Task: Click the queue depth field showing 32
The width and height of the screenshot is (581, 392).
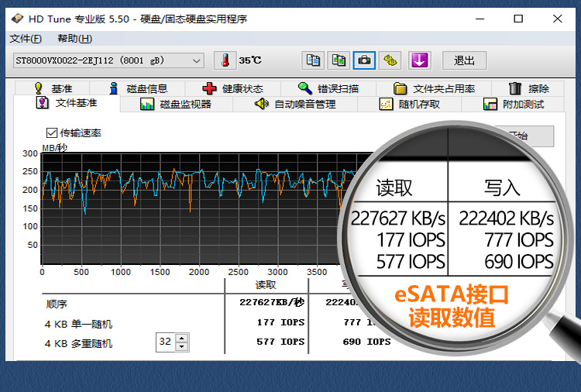Action: (166, 342)
